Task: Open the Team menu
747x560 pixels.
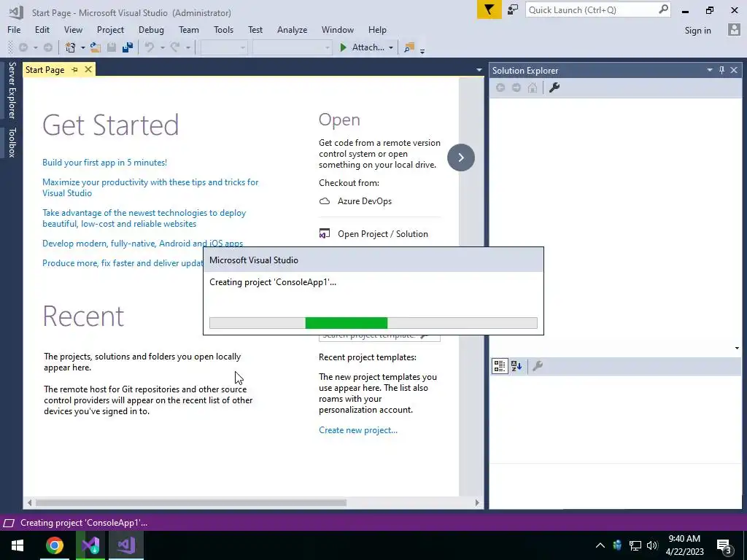Action: click(189, 29)
